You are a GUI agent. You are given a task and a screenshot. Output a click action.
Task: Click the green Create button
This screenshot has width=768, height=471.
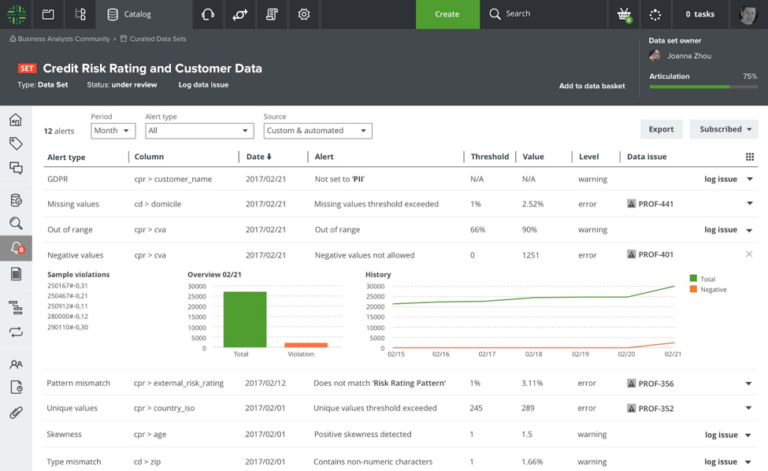coord(447,14)
